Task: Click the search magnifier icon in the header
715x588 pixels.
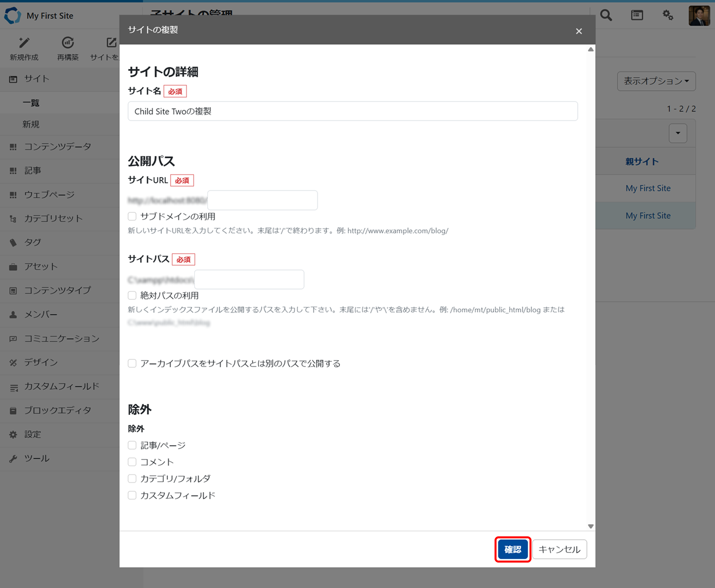Action: (605, 15)
